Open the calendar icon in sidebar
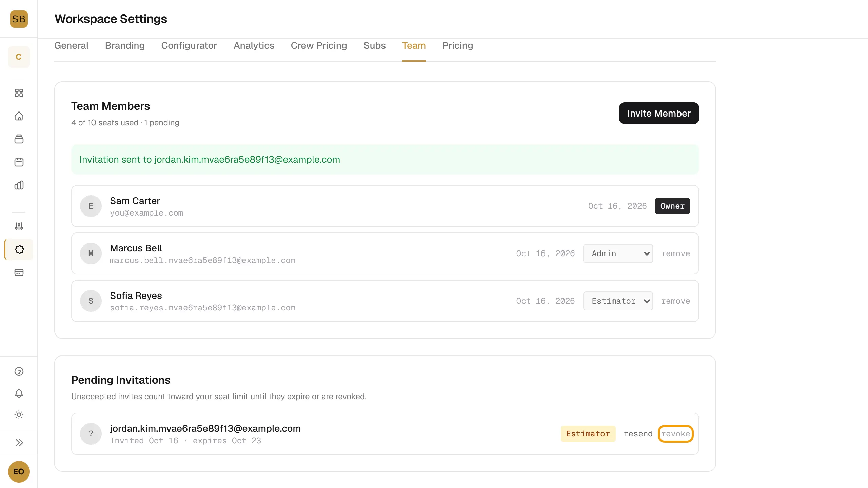The image size is (868, 488). click(x=19, y=162)
